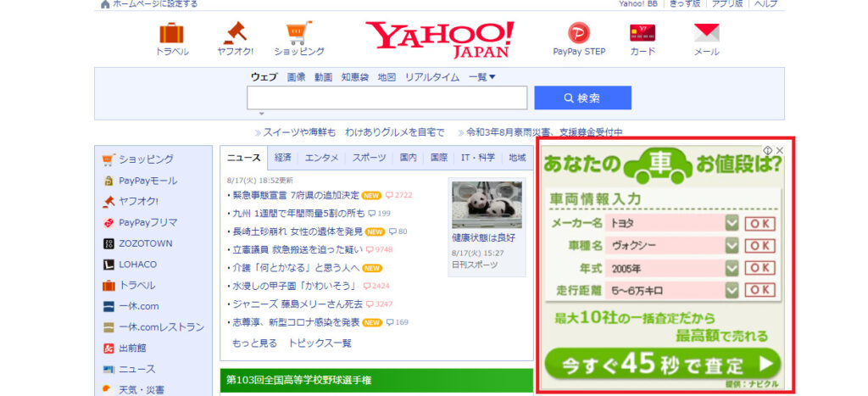Viewport: 868px width, 396px height.
Task: Open the 車種名 dropdown in ad
Action: 732,245
